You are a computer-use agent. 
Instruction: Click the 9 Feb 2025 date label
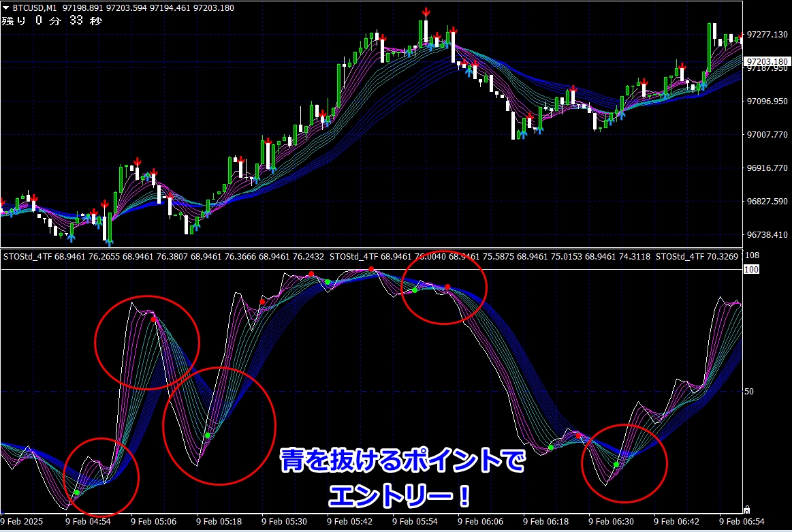tap(23, 521)
